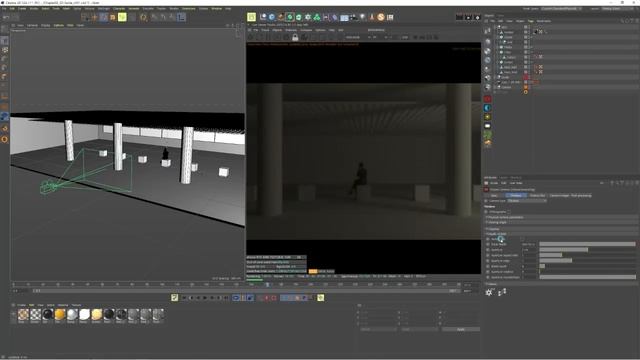Toggle the keyframe dot beside Bokeh sidecount

pos(488,266)
